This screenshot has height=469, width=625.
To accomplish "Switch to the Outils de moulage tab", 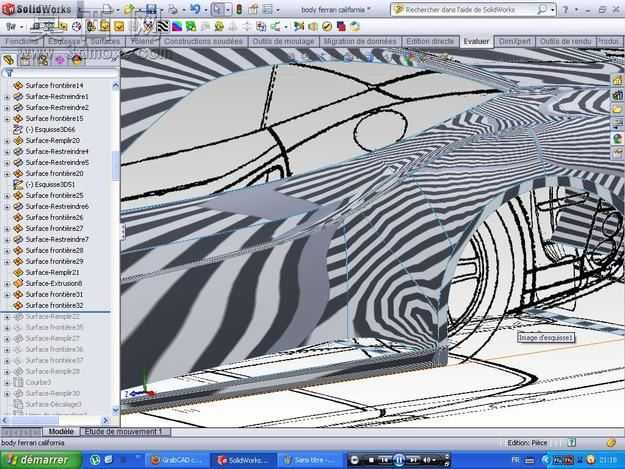I will pyautogui.click(x=283, y=41).
